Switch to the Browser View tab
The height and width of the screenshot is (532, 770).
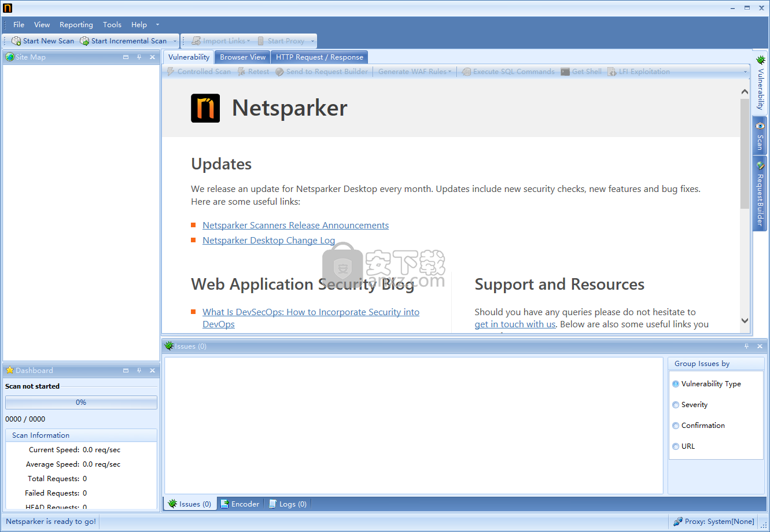pos(243,57)
